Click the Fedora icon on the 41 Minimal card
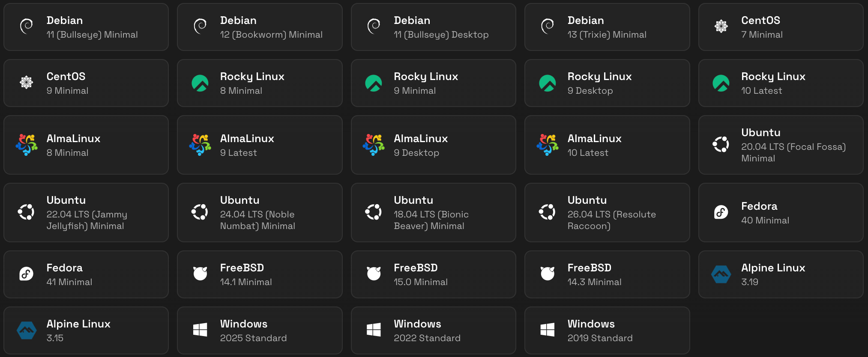 (x=27, y=274)
